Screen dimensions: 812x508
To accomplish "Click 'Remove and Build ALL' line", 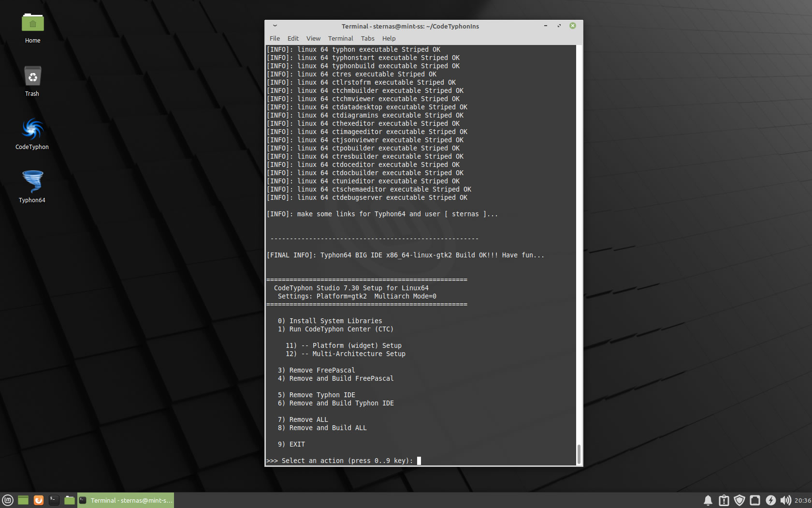I will (322, 428).
